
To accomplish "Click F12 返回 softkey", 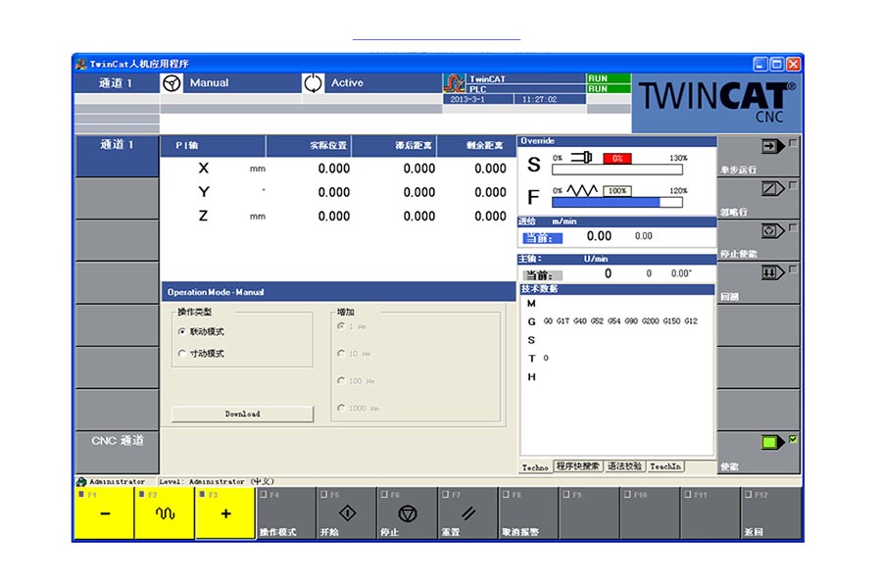I will tap(770, 514).
